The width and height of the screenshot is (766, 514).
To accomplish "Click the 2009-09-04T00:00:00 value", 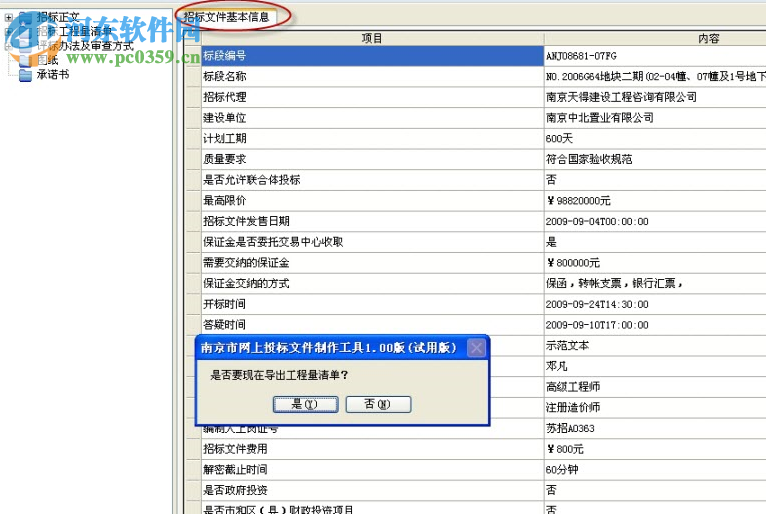I will tap(597, 222).
